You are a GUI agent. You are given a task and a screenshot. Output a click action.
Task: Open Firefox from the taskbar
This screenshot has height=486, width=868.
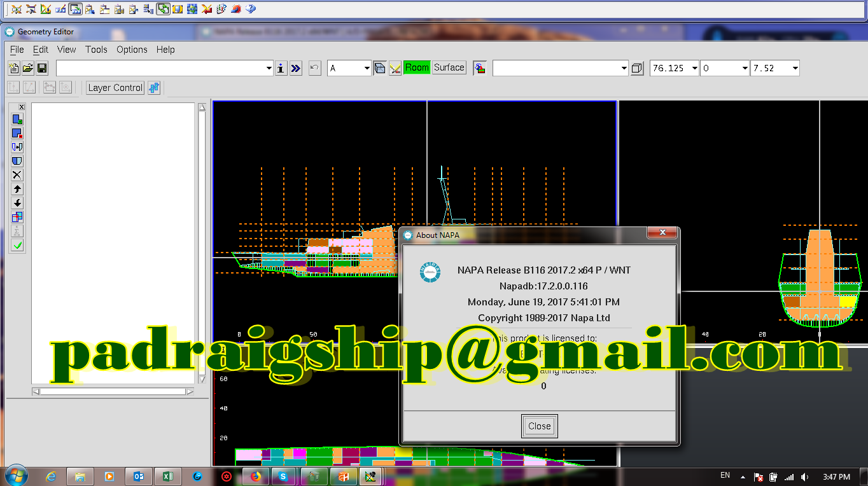pyautogui.click(x=256, y=476)
